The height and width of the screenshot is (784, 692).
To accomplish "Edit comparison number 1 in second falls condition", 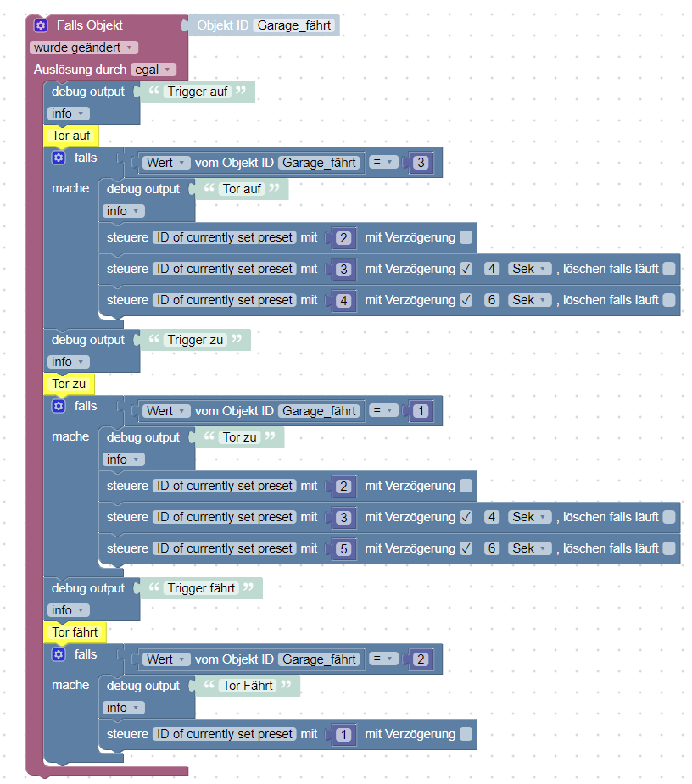I will pyautogui.click(x=421, y=411).
